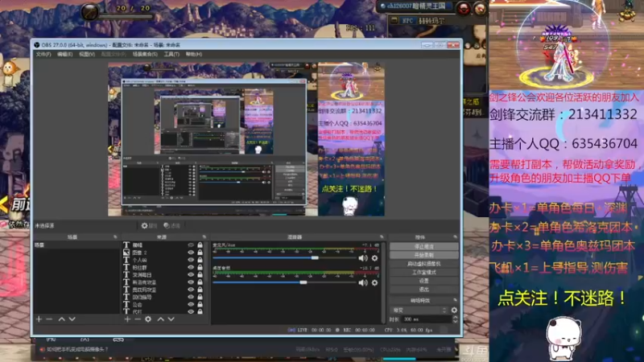The width and height of the screenshot is (644, 362).
Task: Toggle visibility eye of the 图像 2 source
Action: click(191, 253)
